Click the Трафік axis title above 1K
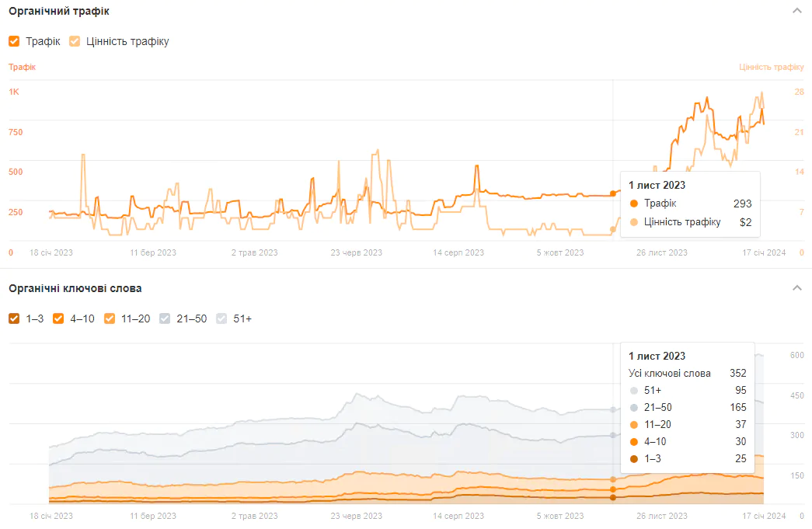The image size is (812, 529). coord(22,67)
